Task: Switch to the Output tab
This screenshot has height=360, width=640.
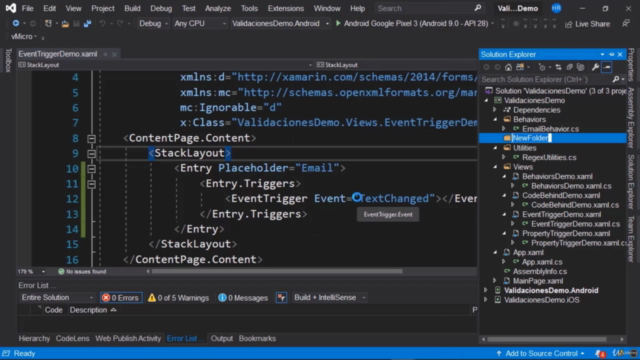Action: (x=222, y=339)
